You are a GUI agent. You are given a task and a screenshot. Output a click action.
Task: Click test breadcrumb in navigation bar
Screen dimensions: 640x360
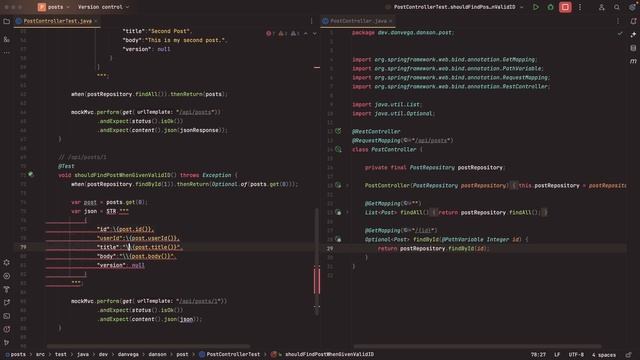tap(60, 354)
